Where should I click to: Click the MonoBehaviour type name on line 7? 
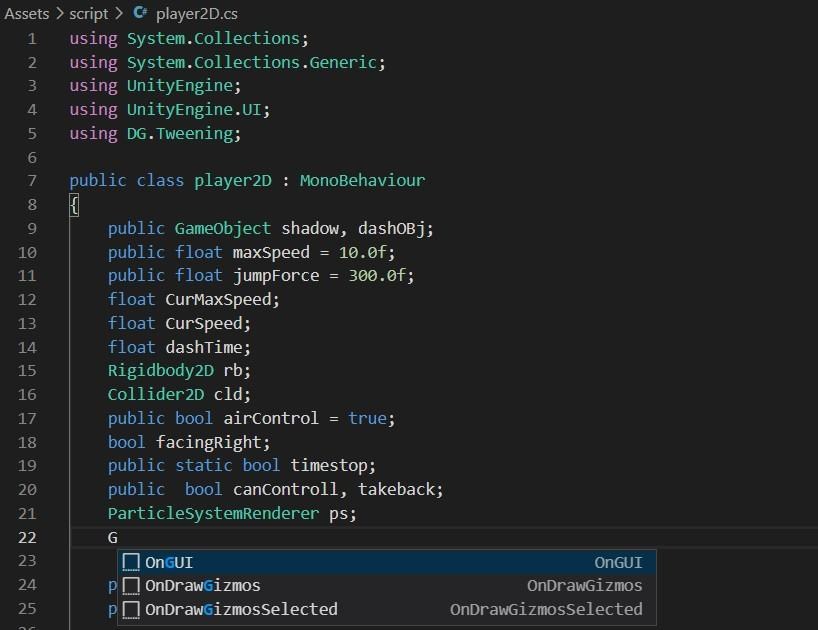click(x=358, y=180)
